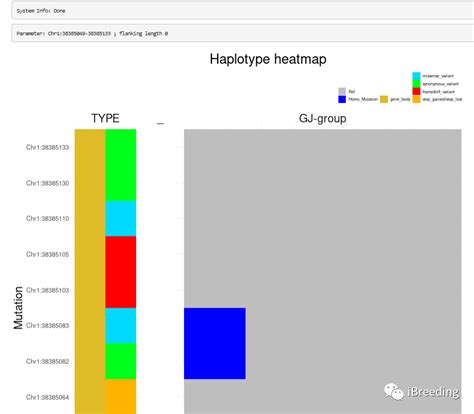Click the orange stop_gained legend swatch
Image resolution: width=474 pixels, height=414 pixels.
(x=416, y=99)
